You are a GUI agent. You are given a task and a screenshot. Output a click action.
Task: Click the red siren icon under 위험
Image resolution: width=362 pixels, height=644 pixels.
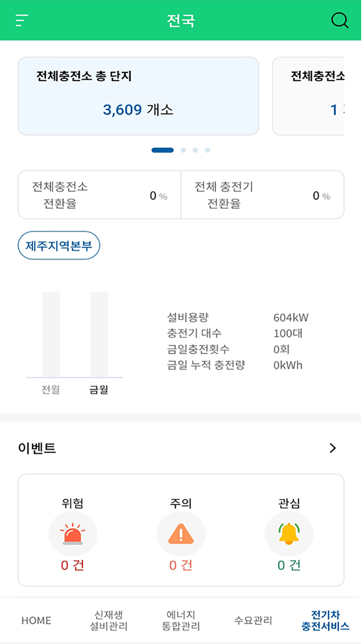73,534
